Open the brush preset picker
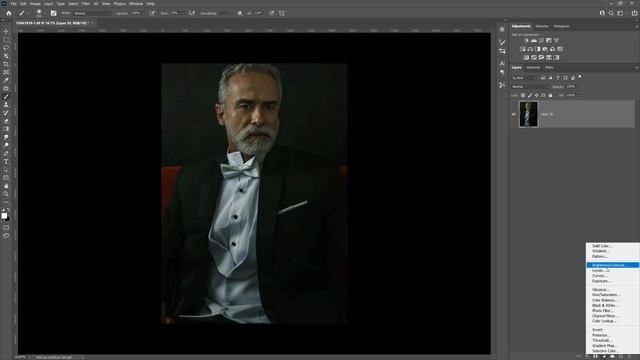 (39, 13)
